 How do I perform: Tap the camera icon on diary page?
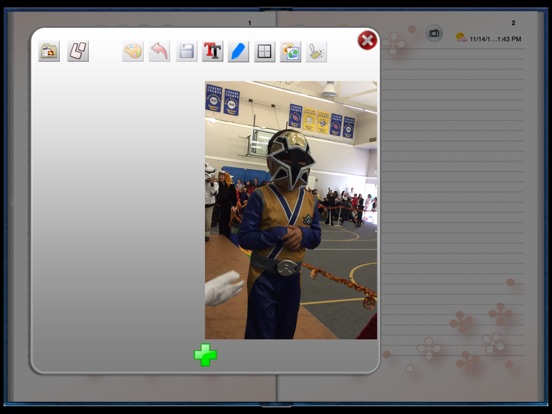point(434,33)
